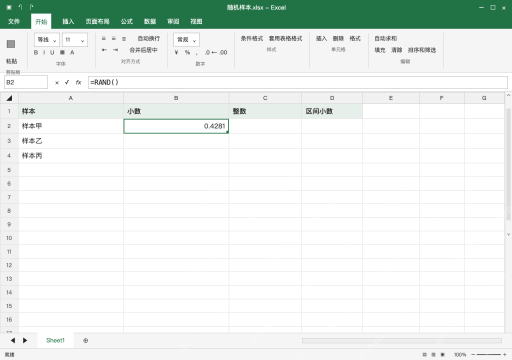Click next sheet navigation arrow
This screenshot has width=512, height=360.
tap(25, 340)
